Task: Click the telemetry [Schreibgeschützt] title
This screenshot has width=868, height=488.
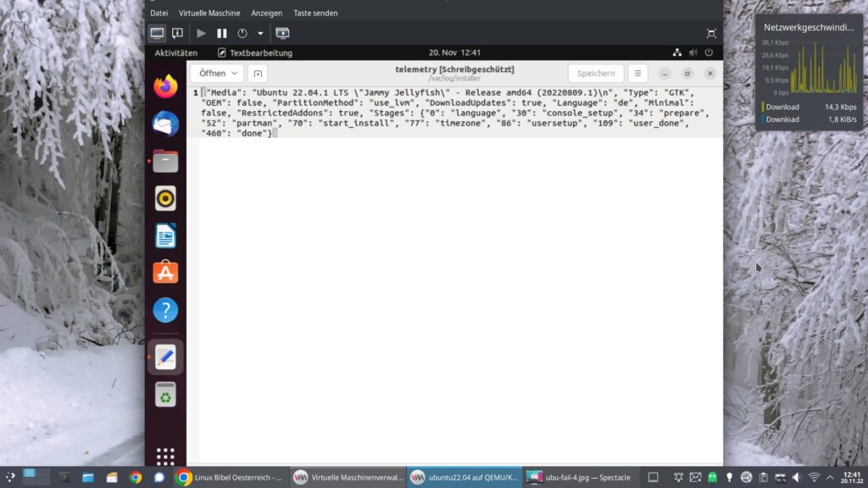Action: 454,69
